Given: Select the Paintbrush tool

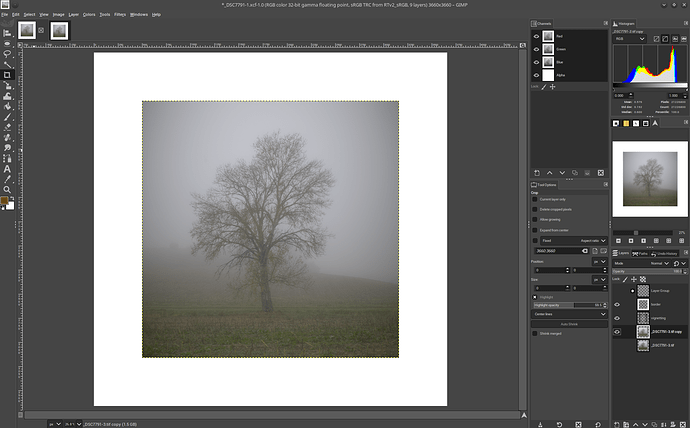Looking at the screenshot, I should pos(7,117).
